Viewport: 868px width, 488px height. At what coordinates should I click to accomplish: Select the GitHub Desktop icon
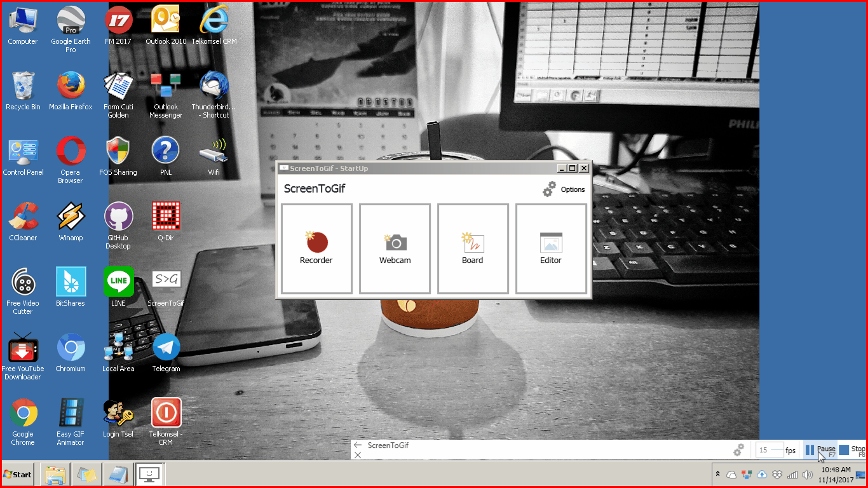pos(118,226)
